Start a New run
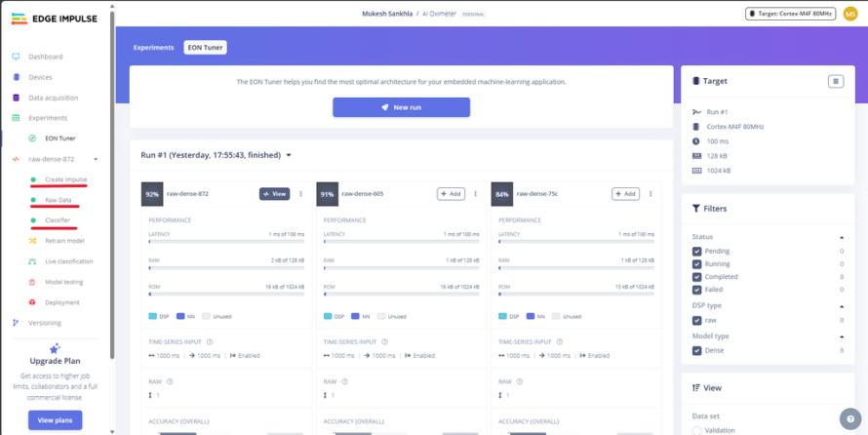Image resolution: width=868 pixels, height=435 pixels. (402, 107)
